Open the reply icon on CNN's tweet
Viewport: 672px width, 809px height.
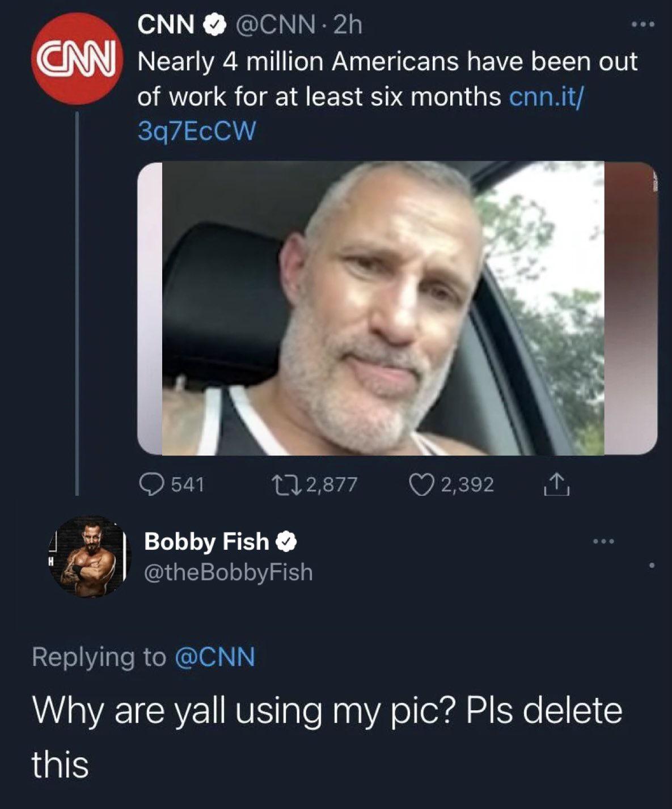pos(152,485)
